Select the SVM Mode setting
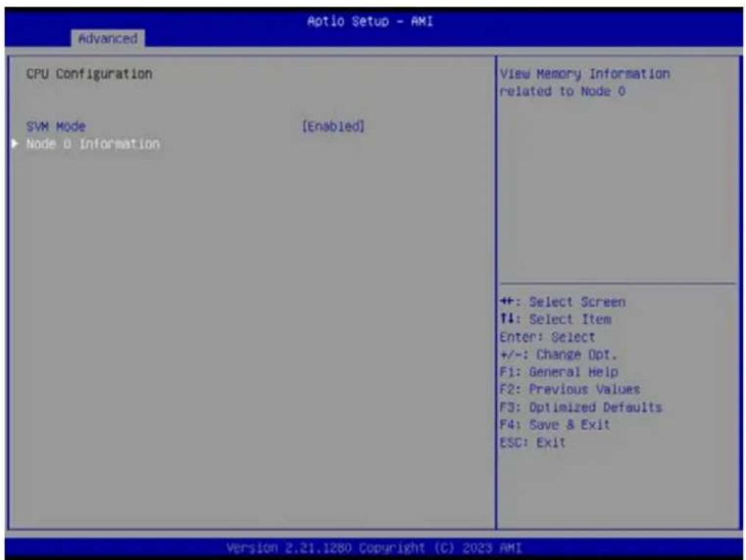746x560 pixels. [56, 126]
